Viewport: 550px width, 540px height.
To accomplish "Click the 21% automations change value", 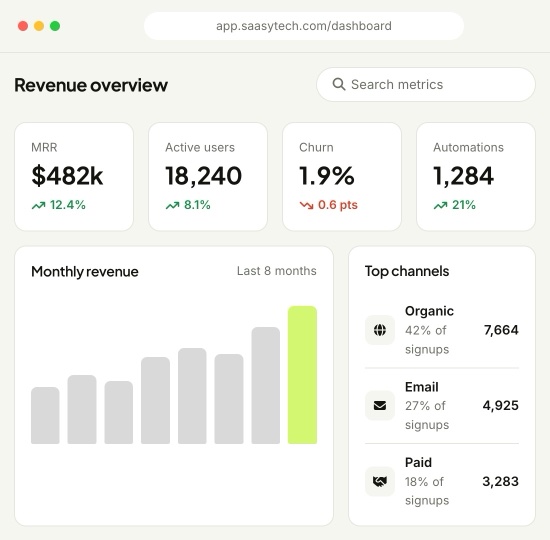I will pyautogui.click(x=464, y=205).
